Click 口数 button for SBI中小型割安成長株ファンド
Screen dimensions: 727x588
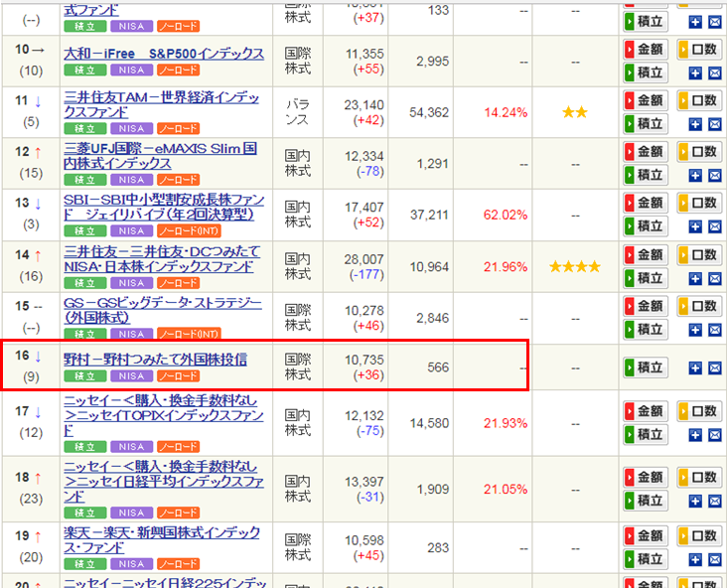(699, 203)
